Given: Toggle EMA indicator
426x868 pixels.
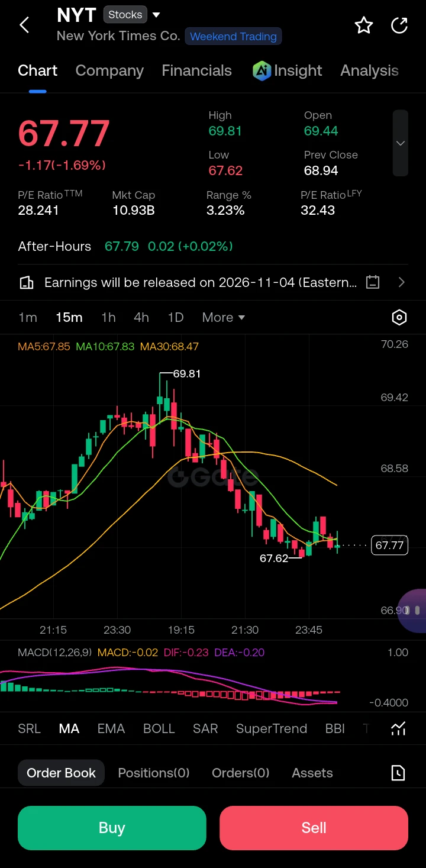Looking at the screenshot, I should click(x=111, y=728).
